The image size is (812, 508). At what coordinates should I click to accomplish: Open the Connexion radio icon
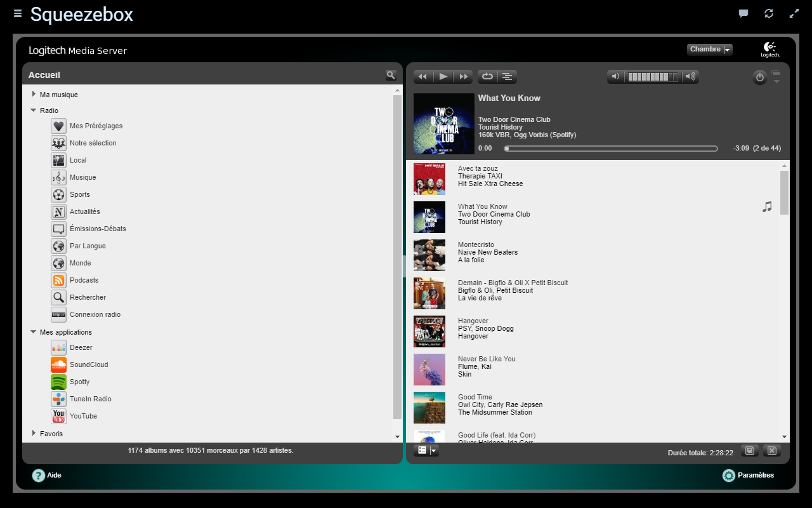pyautogui.click(x=59, y=314)
